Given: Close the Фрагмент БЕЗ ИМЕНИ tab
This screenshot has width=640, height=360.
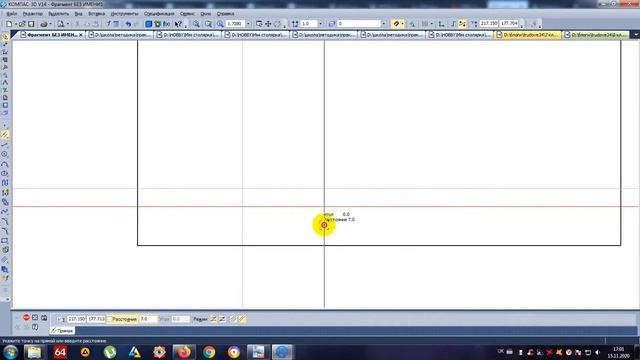Looking at the screenshot, I should pos(81,35).
